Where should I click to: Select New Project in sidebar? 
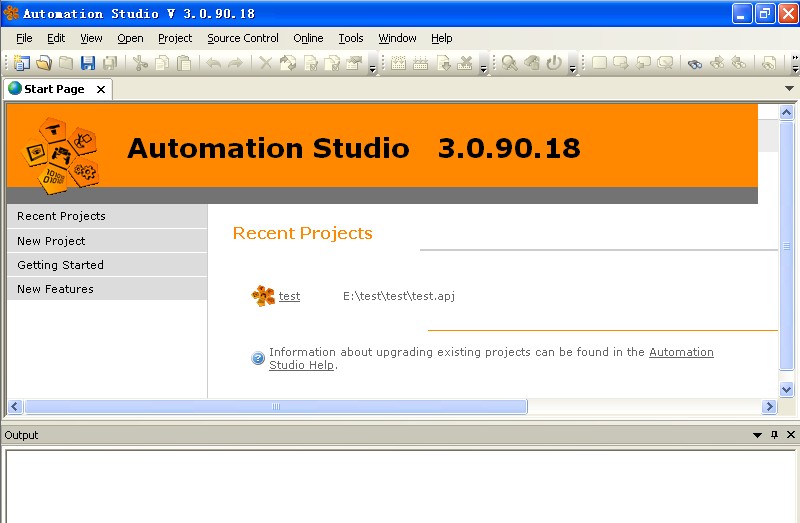[107, 241]
